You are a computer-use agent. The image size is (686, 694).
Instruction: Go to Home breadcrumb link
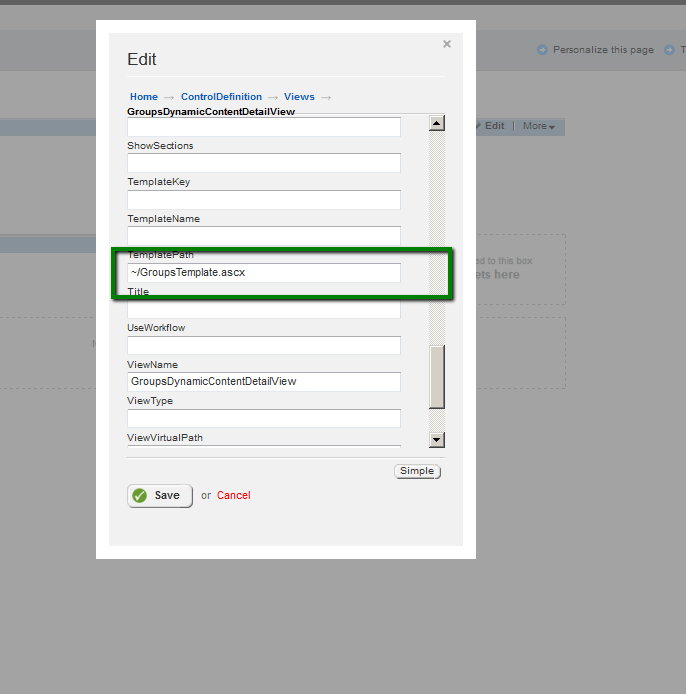pyautogui.click(x=144, y=97)
